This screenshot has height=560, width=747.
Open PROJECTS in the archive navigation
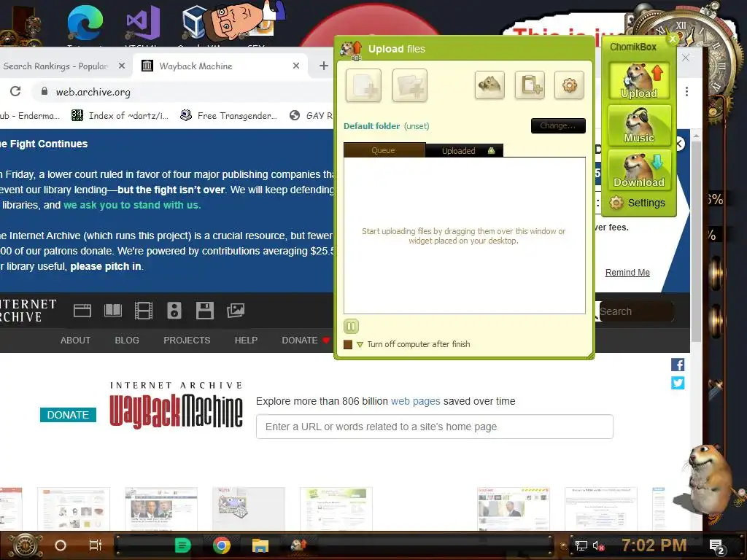tap(187, 340)
